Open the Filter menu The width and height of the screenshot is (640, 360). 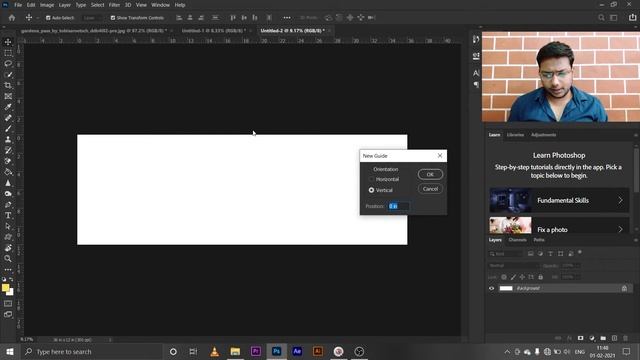[114, 5]
